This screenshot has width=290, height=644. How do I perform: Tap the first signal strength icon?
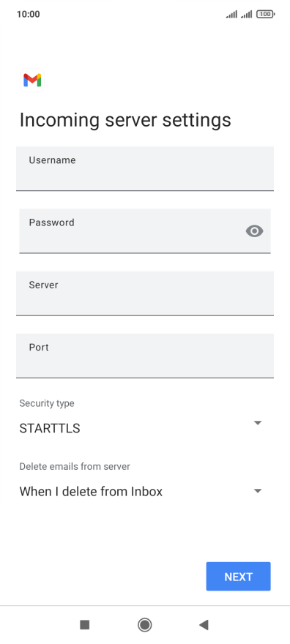pyautogui.click(x=231, y=15)
